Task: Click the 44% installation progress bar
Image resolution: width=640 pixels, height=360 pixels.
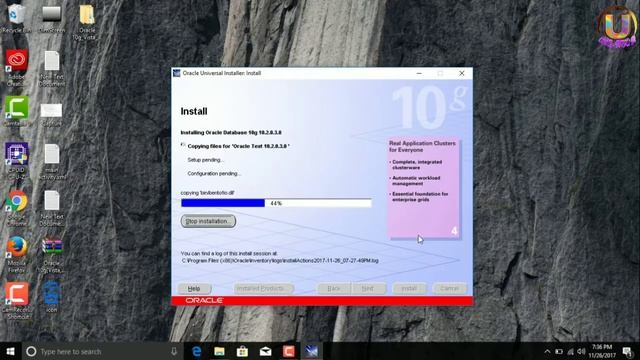Action: 276,203
